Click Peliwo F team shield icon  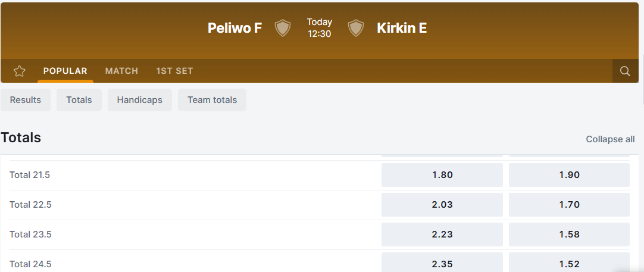[283, 28]
